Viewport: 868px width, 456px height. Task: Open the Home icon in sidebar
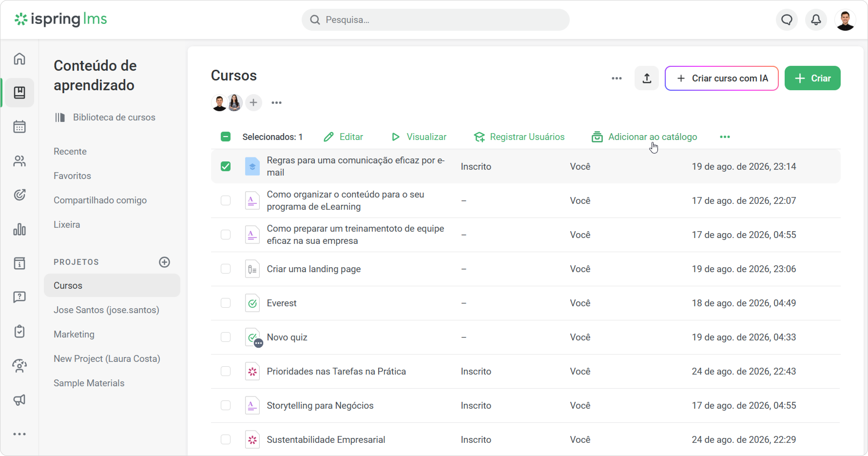click(x=19, y=59)
